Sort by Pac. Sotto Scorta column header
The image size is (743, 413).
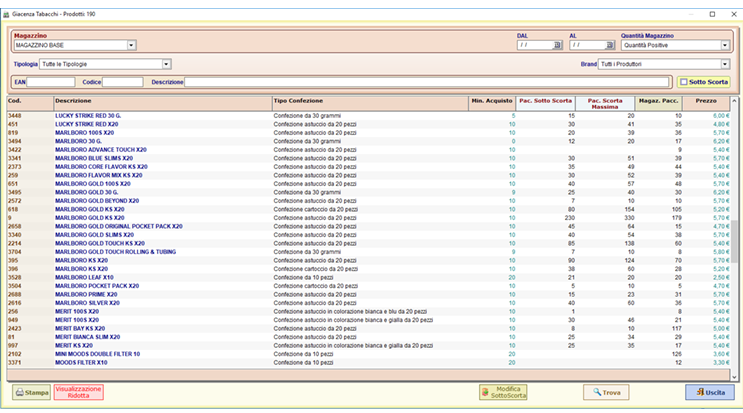[x=545, y=103]
